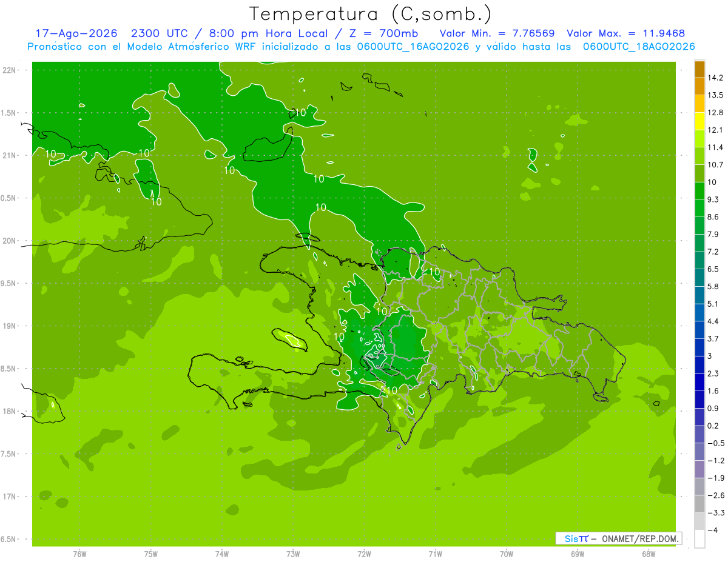Click the purple legend swatch between -1.9 and -1.2
This screenshot has height=562, width=728.
tap(699, 469)
